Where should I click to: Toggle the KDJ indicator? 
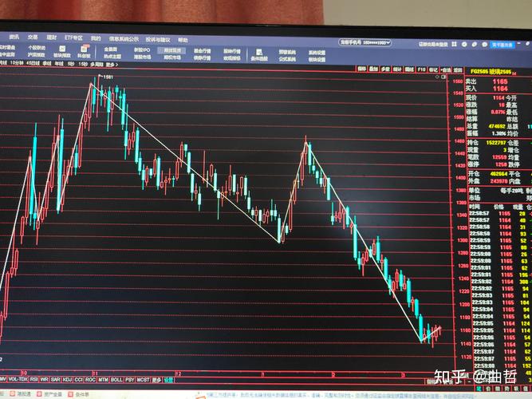pos(67,379)
